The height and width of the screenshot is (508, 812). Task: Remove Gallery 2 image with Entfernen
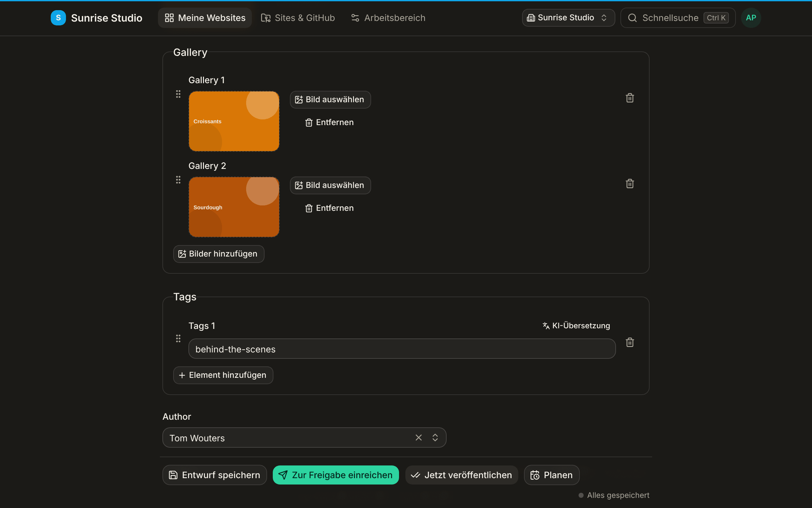(329, 208)
